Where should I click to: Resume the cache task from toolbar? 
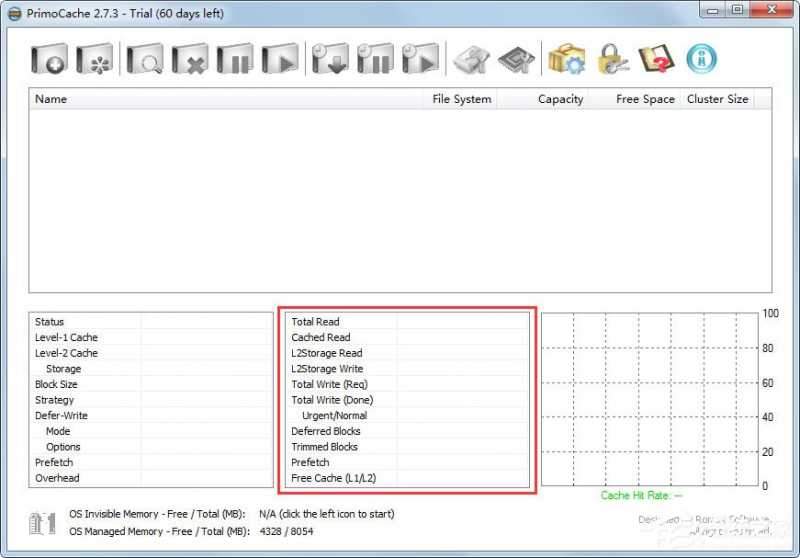[x=281, y=59]
